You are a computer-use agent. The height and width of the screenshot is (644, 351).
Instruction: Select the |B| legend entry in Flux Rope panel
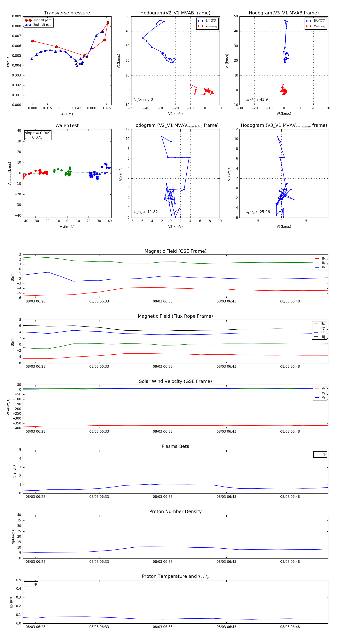click(320, 337)
